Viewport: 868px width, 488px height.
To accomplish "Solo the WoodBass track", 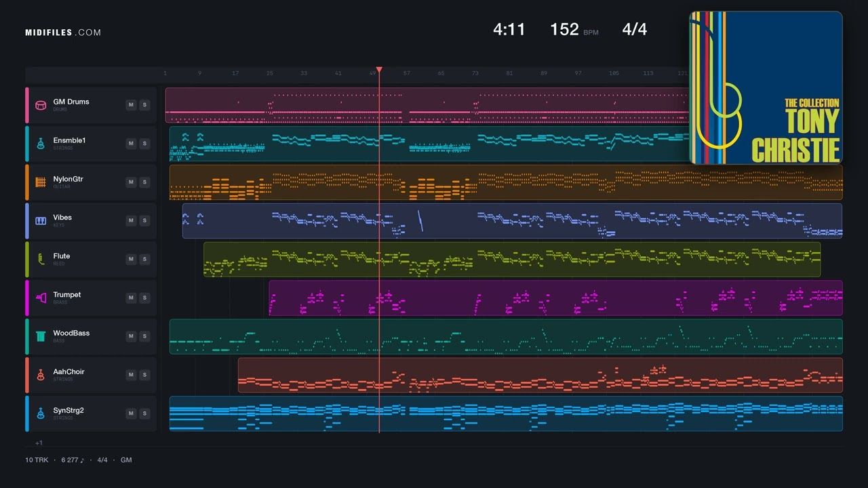I will coord(144,336).
